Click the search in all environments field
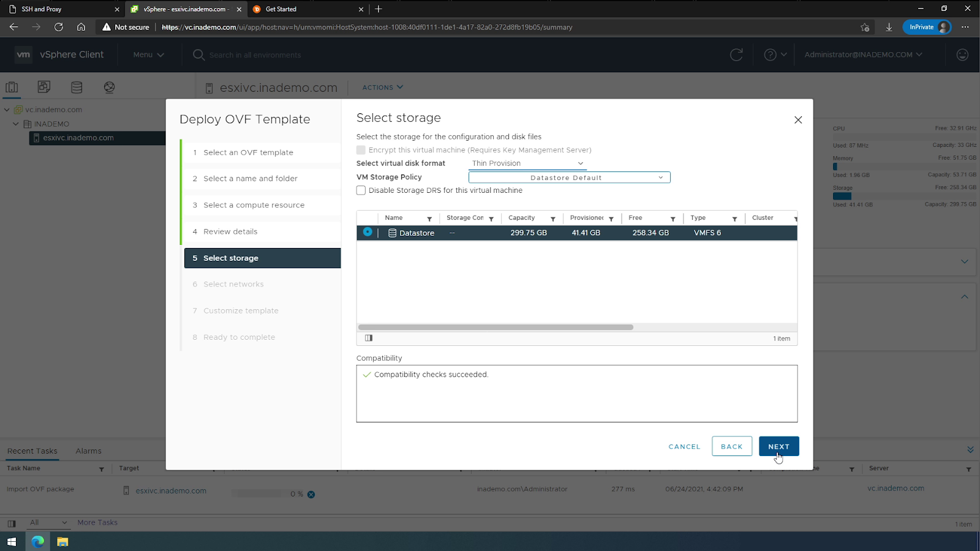 pos(255,54)
